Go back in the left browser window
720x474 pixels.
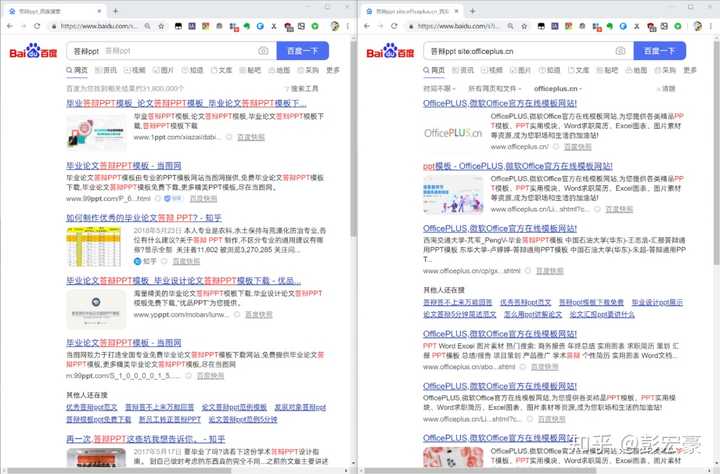[10, 26]
